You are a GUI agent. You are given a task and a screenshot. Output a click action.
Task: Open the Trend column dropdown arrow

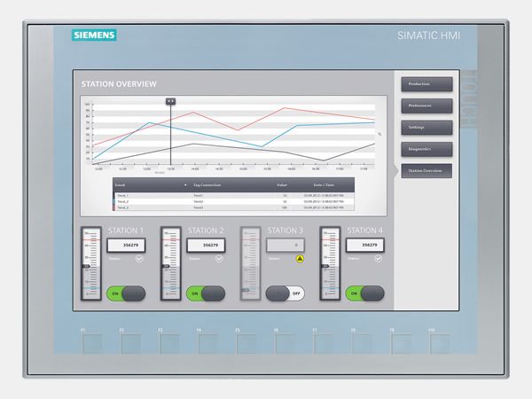[184, 184]
